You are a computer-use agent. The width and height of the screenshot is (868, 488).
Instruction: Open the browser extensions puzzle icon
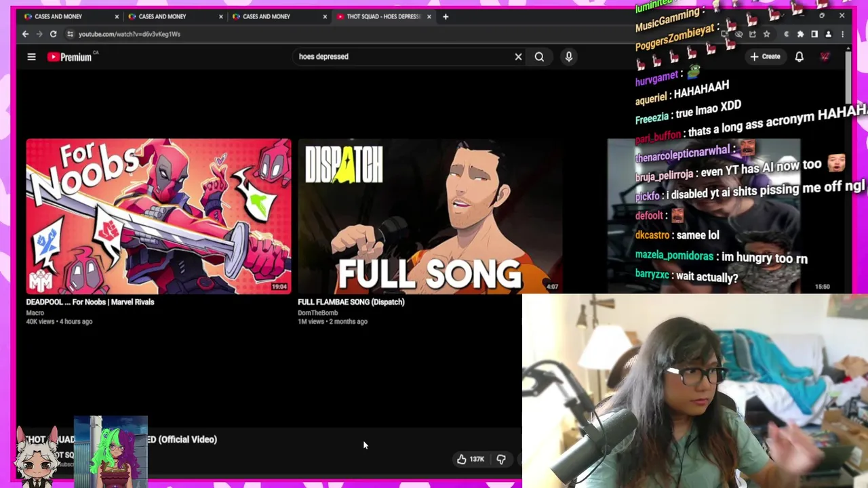[x=800, y=34]
